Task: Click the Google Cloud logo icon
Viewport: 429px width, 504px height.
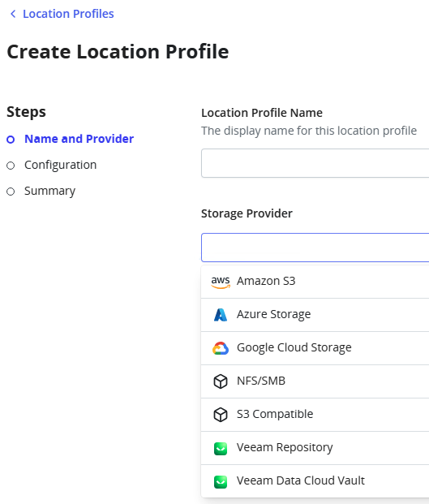Action: [x=221, y=348]
